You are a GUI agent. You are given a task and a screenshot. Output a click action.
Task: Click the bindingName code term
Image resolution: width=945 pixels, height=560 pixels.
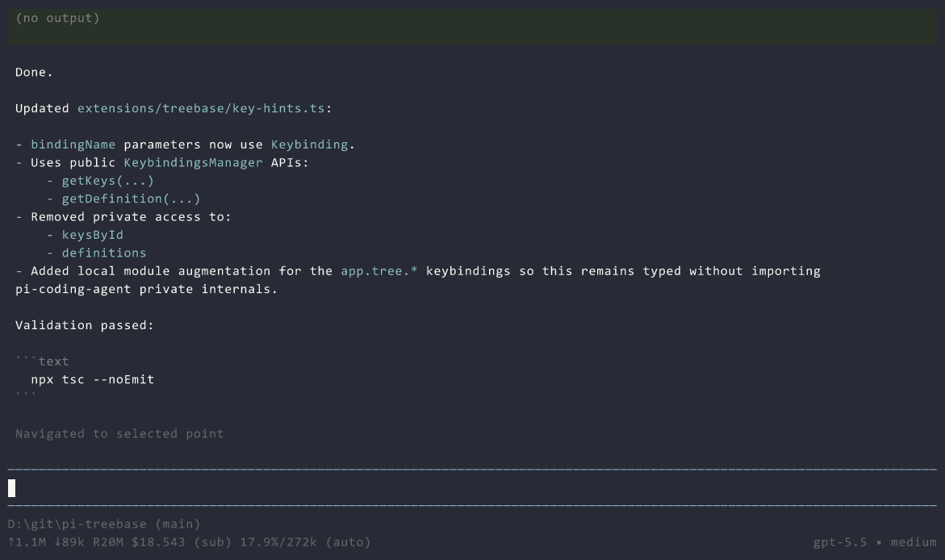pos(73,144)
